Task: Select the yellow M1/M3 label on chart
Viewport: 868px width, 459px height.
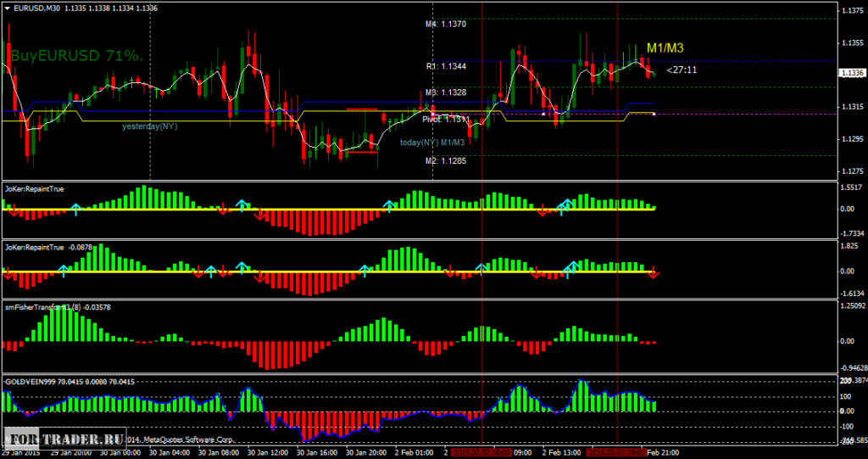Action: click(x=665, y=48)
